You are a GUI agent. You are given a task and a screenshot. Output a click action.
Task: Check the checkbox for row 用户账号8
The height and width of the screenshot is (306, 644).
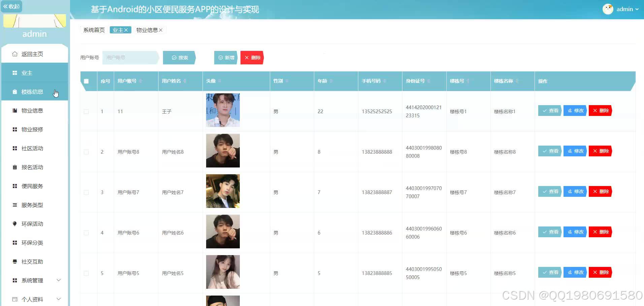tap(86, 152)
